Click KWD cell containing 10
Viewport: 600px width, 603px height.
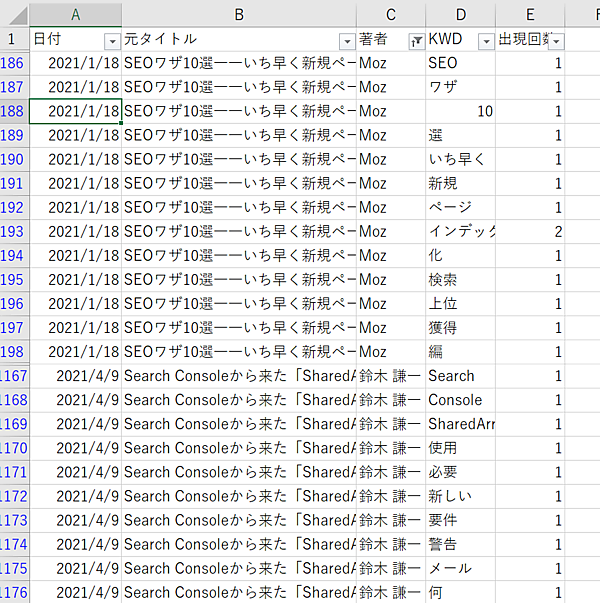point(461,111)
